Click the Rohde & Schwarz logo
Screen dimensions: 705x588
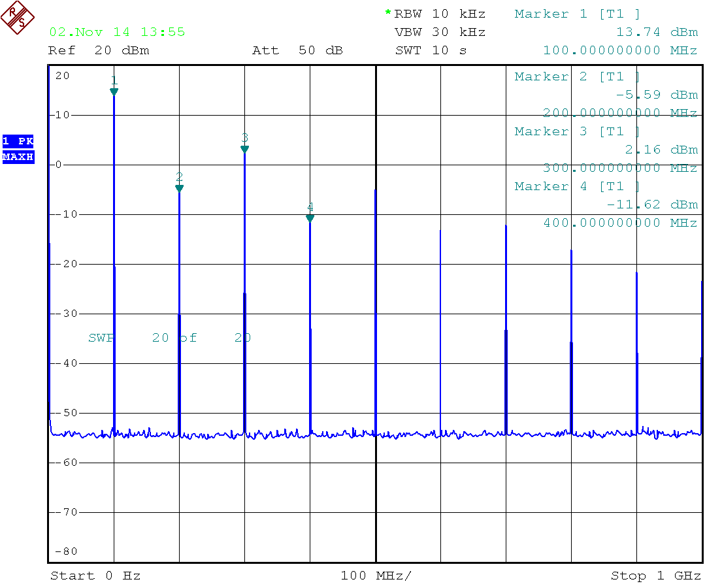(x=18, y=18)
